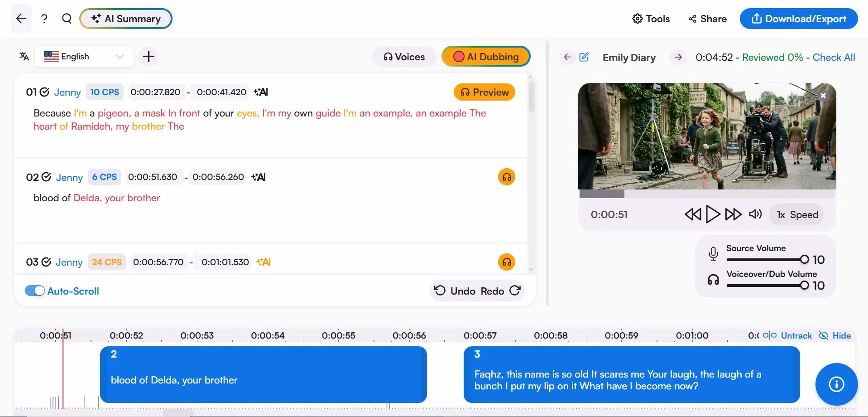Expand the English language dropdown
The height and width of the screenshot is (417, 868).
[x=84, y=57]
